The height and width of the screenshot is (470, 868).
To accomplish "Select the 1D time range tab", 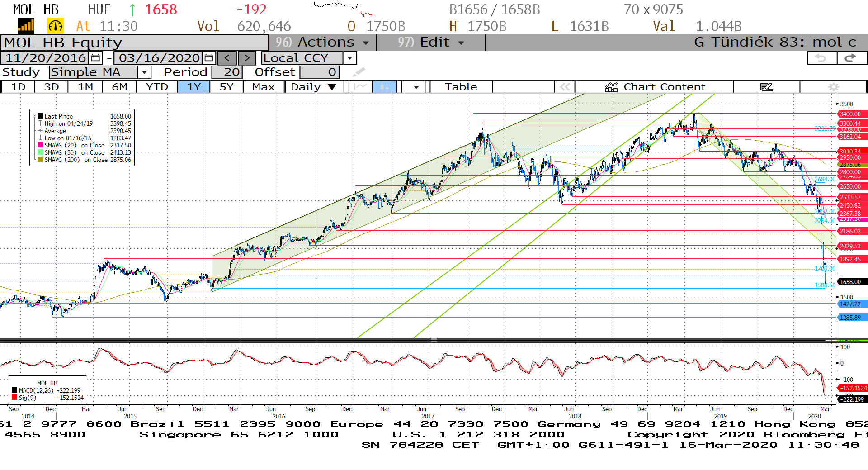I will pyautogui.click(x=18, y=87).
